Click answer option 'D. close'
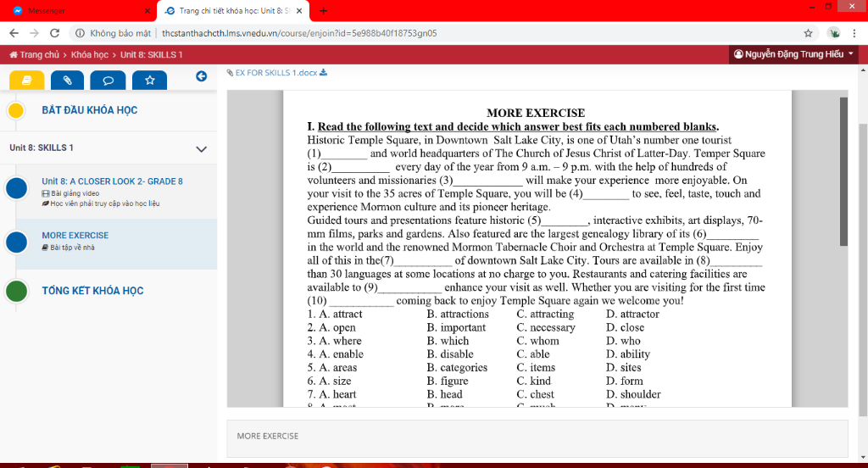Screen dimensions: 868x468 pyautogui.click(x=625, y=327)
